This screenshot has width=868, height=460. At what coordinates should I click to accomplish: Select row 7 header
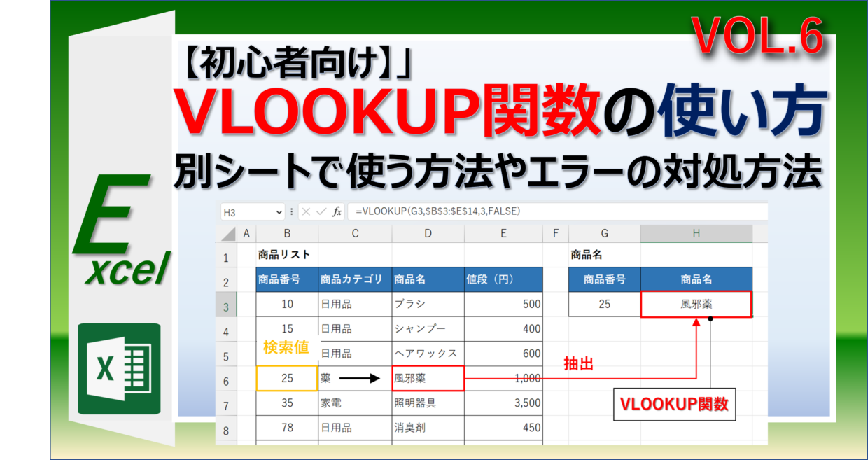point(226,405)
